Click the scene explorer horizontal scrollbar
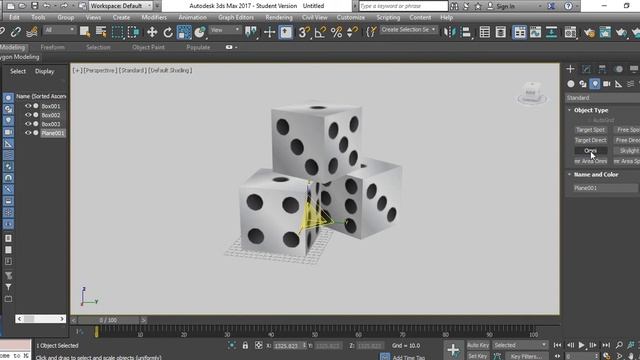640x360 pixels. (x=40, y=319)
